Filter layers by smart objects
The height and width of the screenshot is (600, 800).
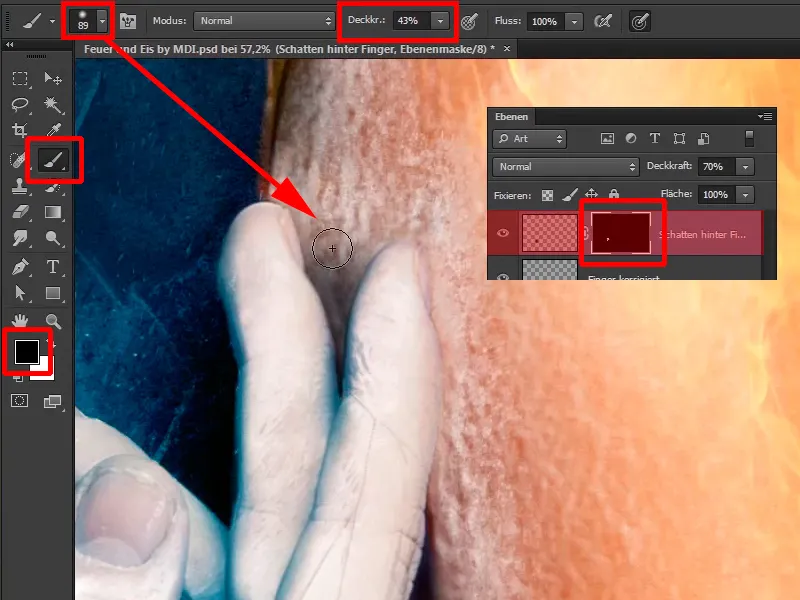704,138
